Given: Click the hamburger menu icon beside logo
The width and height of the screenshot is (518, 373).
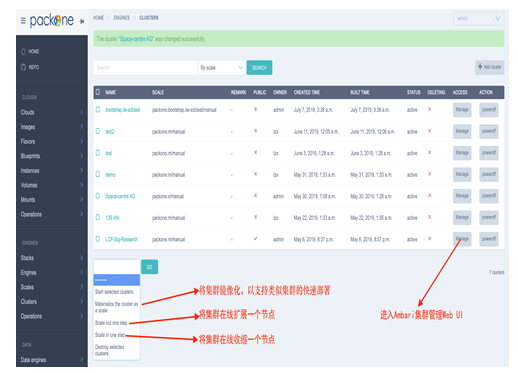Looking at the screenshot, I should 23,21.
